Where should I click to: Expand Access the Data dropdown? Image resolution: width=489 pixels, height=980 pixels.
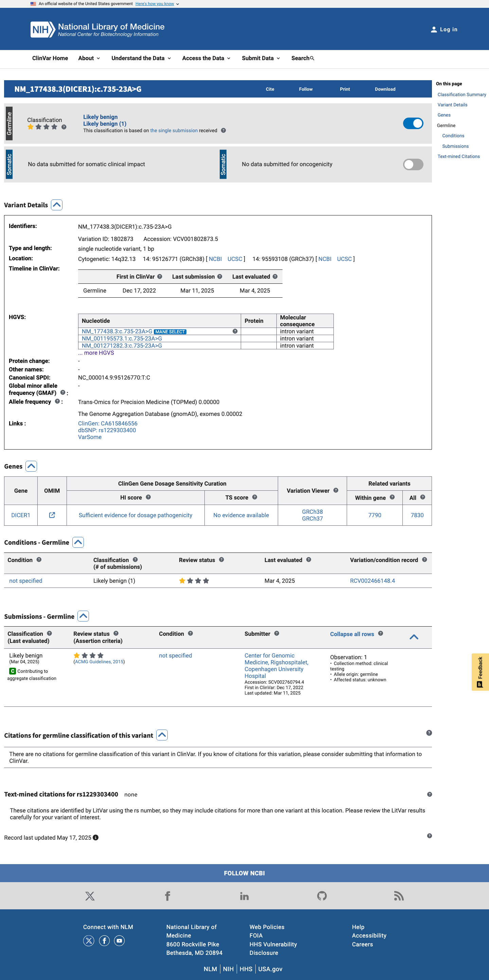pyautogui.click(x=206, y=58)
